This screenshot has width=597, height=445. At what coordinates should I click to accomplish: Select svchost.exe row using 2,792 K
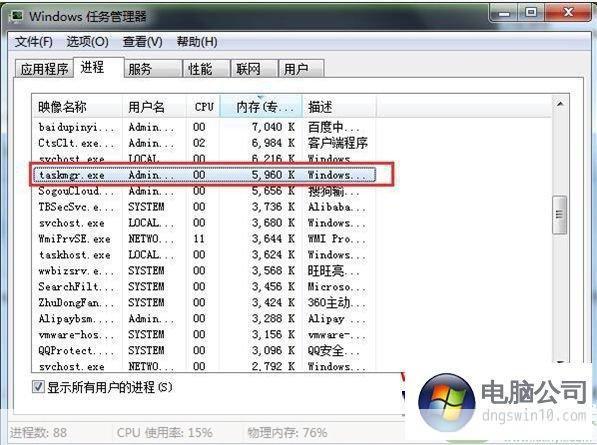pyautogui.click(x=204, y=366)
